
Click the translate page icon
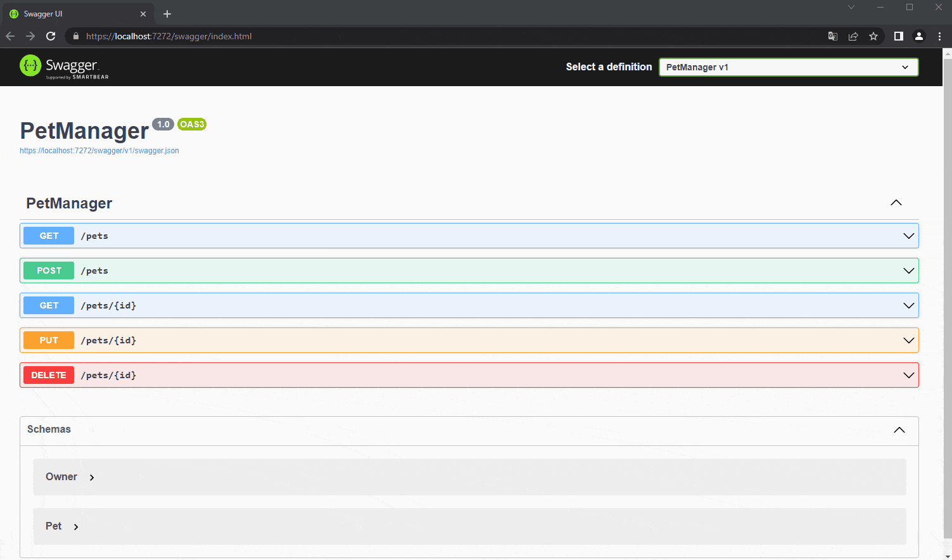point(833,36)
